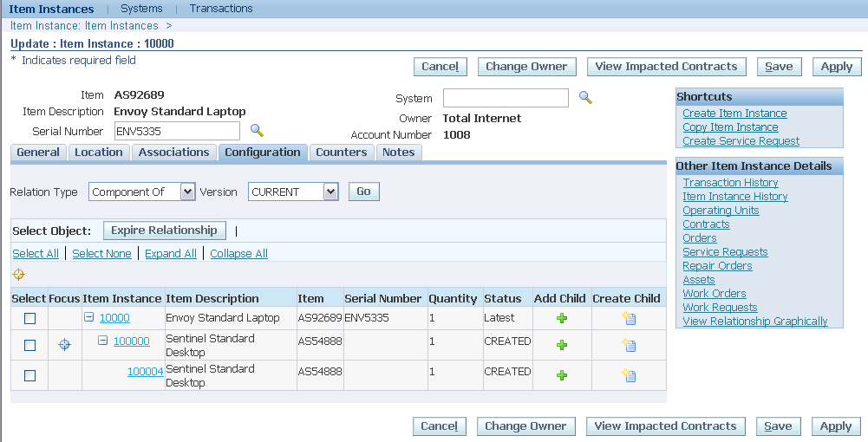Create a child for instance 10000
868x442 pixels.
coord(629,318)
